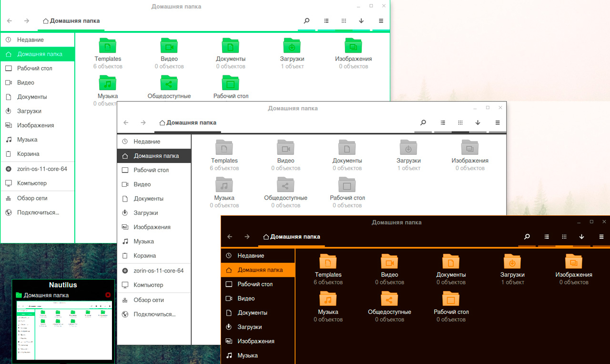The image size is (610, 364).
Task: Open the green Templates folder icon
Action: pos(108,46)
